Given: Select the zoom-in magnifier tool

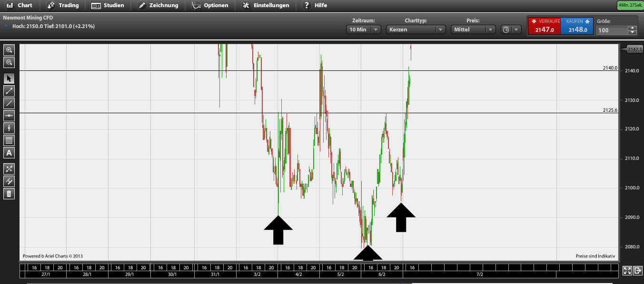Looking at the screenshot, I should tap(9, 49).
